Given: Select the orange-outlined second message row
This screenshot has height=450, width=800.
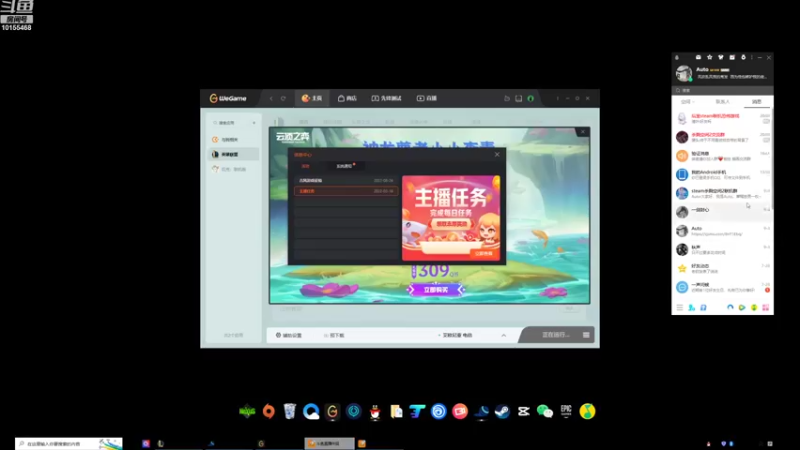Looking at the screenshot, I should [x=346, y=191].
